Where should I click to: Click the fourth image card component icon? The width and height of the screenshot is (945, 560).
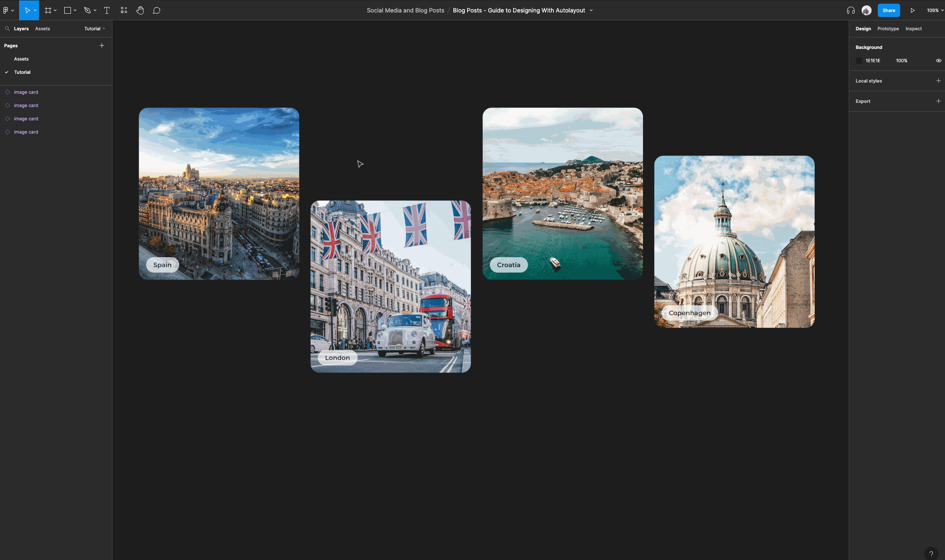(7, 132)
